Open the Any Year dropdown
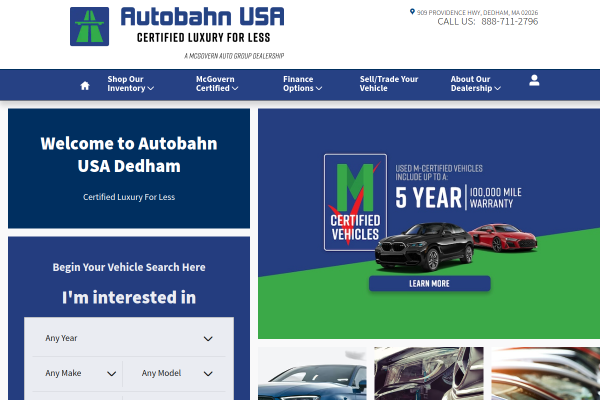The image size is (600, 400). pyautogui.click(x=129, y=338)
